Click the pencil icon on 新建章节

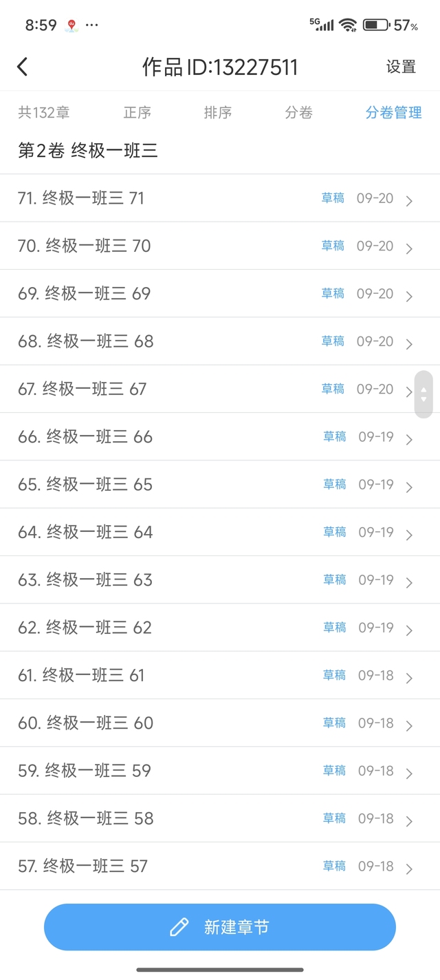(179, 927)
